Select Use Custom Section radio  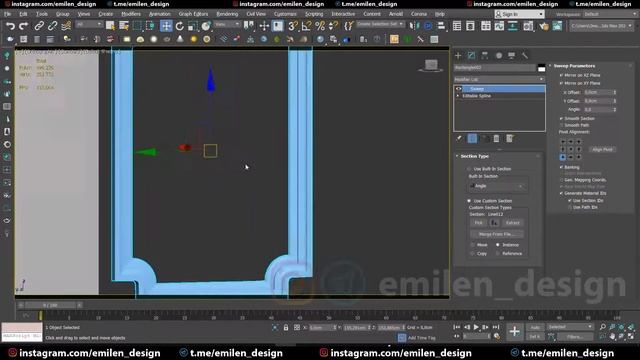tap(469, 201)
